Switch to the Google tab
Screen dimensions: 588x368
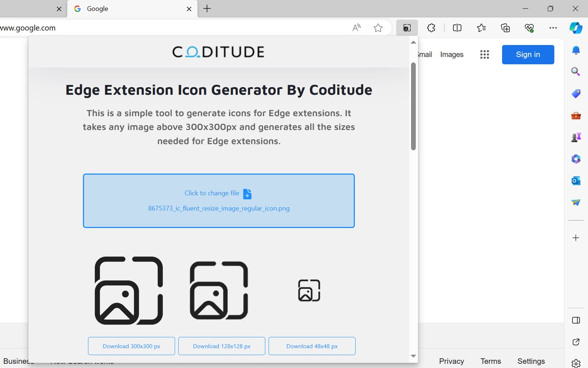pyautogui.click(x=132, y=9)
